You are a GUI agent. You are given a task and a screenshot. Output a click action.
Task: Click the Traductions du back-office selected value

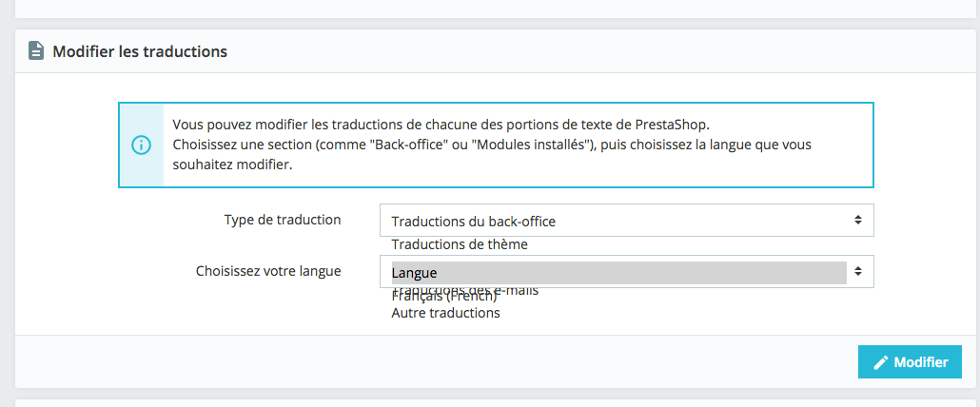pyautogui.click(x=473, y=222)
